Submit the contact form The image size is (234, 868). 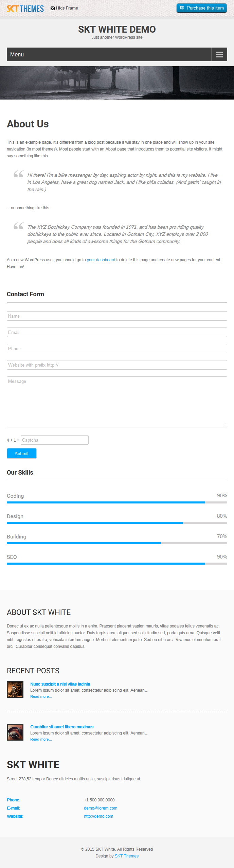tap(22, 454)
